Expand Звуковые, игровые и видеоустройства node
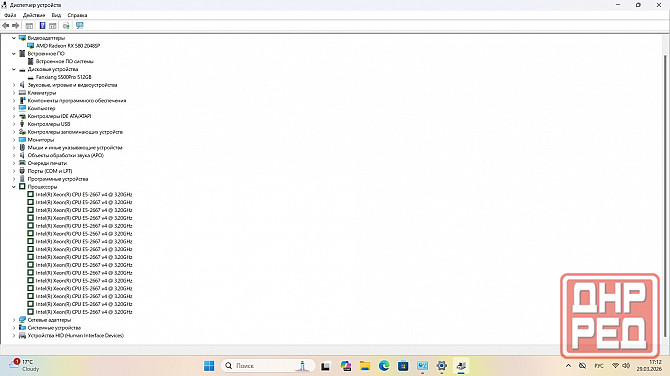Image resolution: width=670 pixels, height=376 pixels. click(14, 85)
